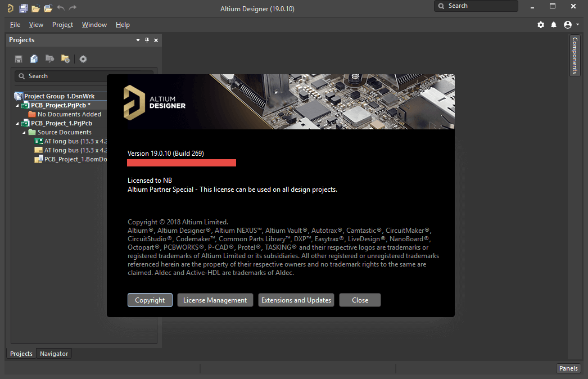Open a document via the folder icon
Image resolution: width=588 pixels, height=379 pixels.
[35, 8]
